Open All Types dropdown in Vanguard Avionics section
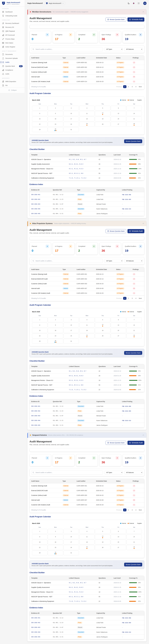Image resolution: width=149 pixels, height=644 pixels. (x=114, y=473)
